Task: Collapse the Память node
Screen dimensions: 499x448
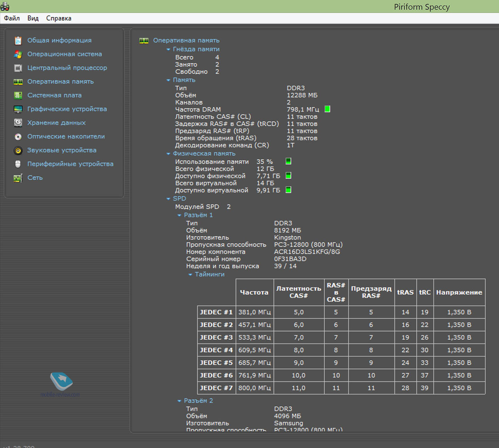Action: coord(168,80)
